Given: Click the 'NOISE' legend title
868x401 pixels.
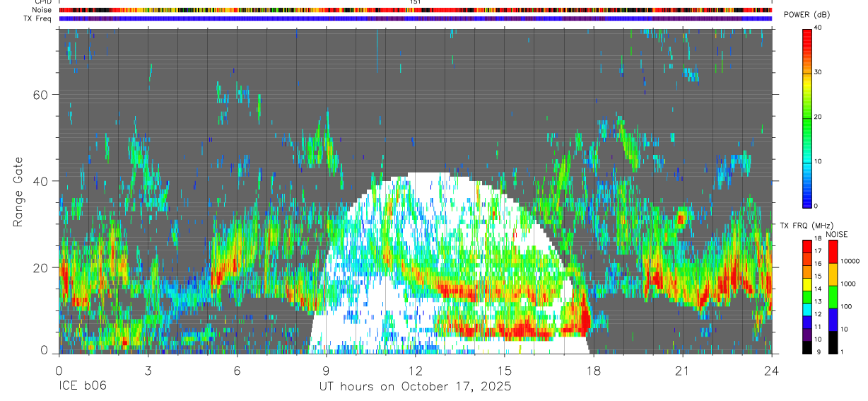Looking at the screenshot, I should 837,234.
